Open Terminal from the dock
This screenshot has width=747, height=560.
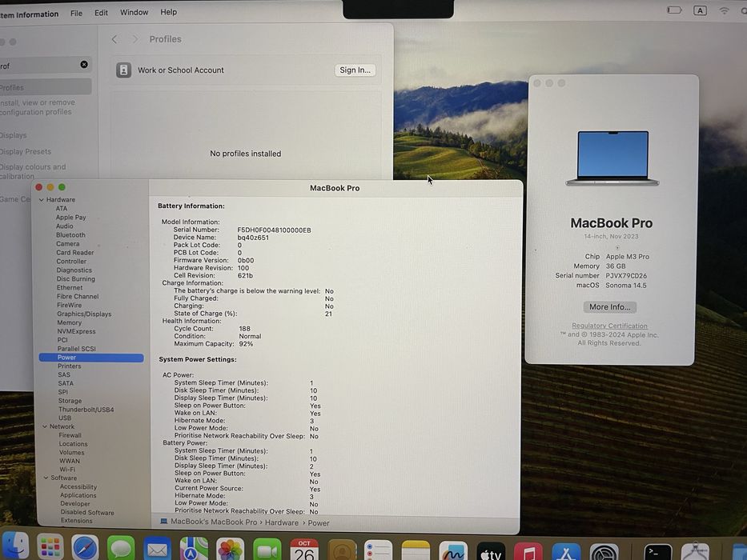coord(658,553)
